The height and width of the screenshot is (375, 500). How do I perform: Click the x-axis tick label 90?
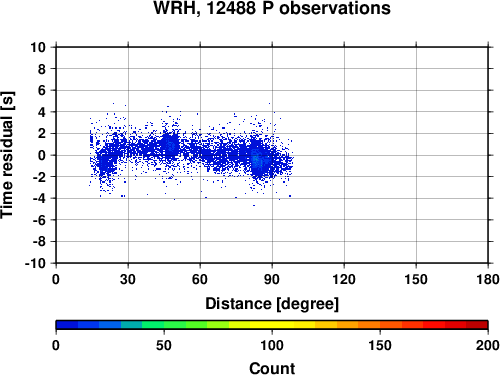click(x=272, y=279)
